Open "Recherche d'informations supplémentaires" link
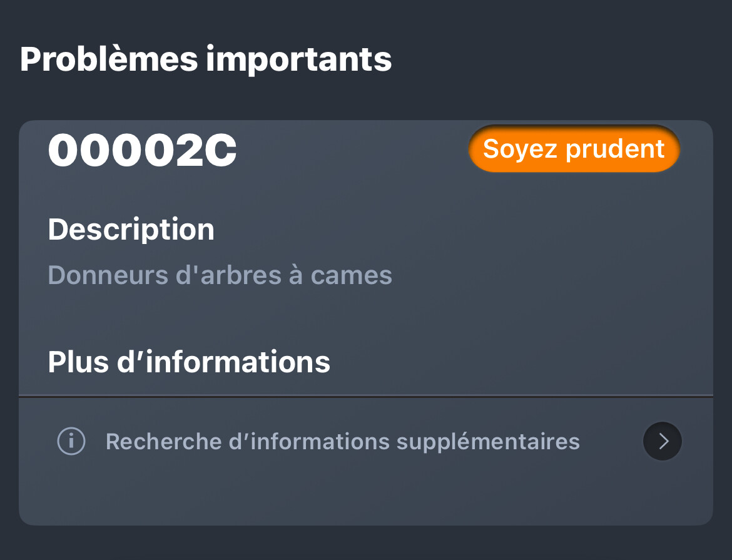 coord(343,441)
